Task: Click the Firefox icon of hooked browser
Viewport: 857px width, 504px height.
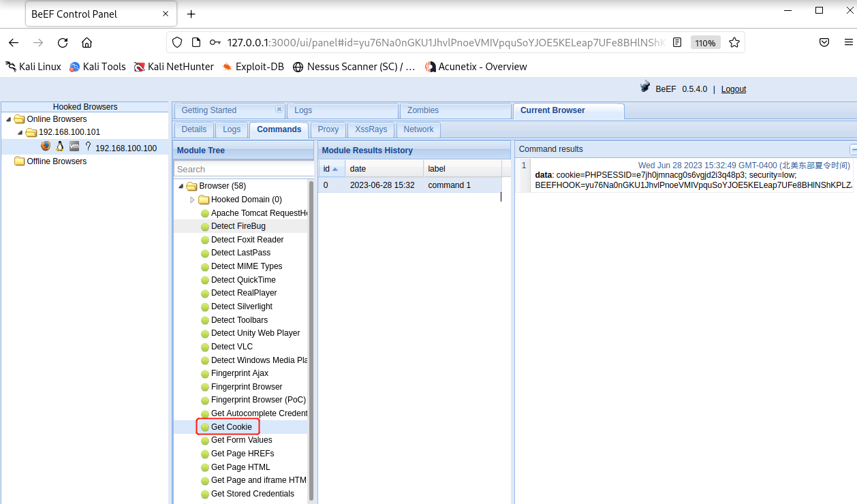Action: (x=46, y=146)
